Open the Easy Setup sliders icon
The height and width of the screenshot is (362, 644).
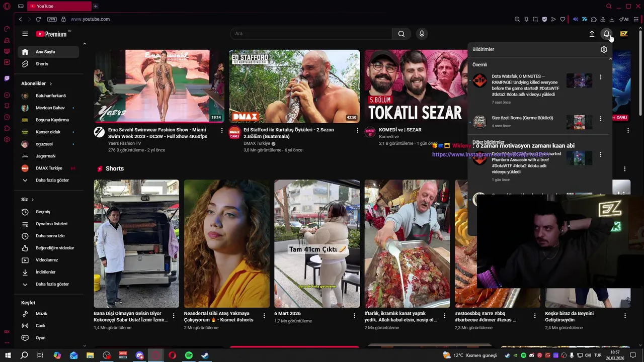tap(636, 19)
